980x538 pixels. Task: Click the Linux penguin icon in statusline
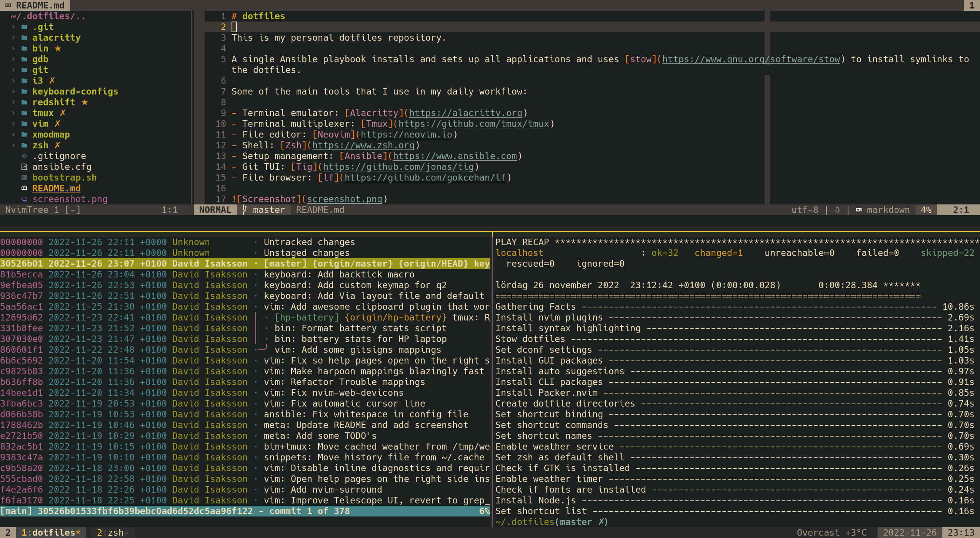[x=837, y=210]
